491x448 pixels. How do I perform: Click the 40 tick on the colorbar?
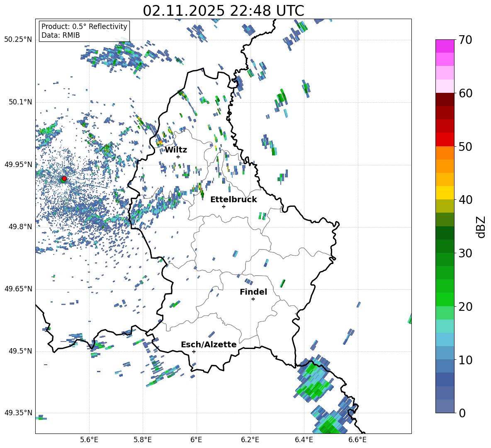[465, 200]
